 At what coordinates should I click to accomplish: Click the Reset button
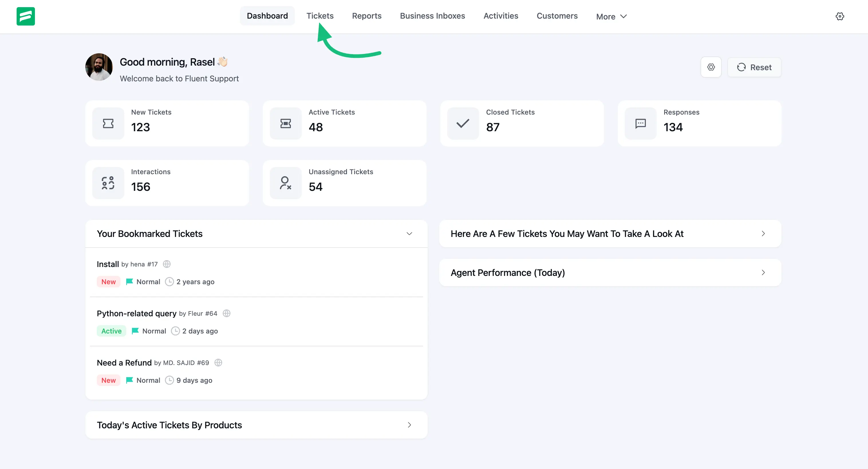754,67
